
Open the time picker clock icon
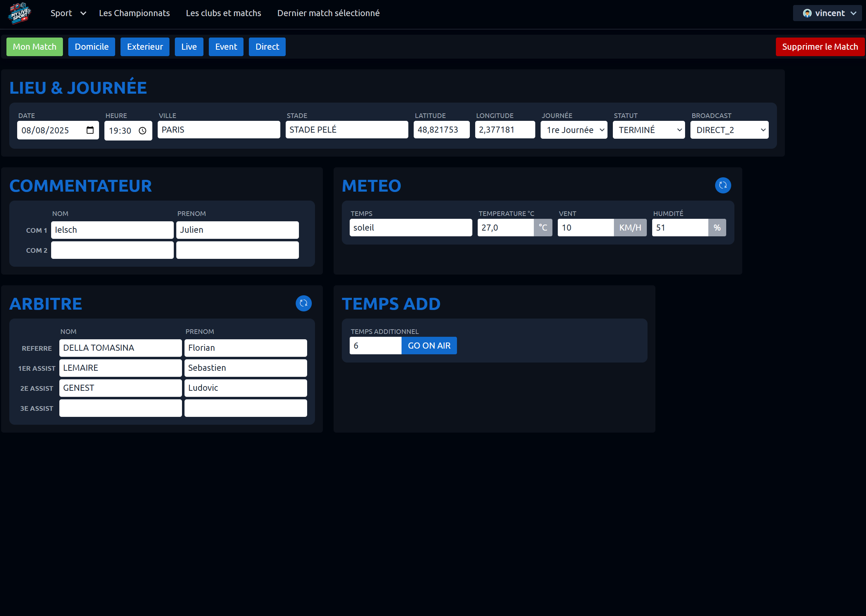point(143,131)
